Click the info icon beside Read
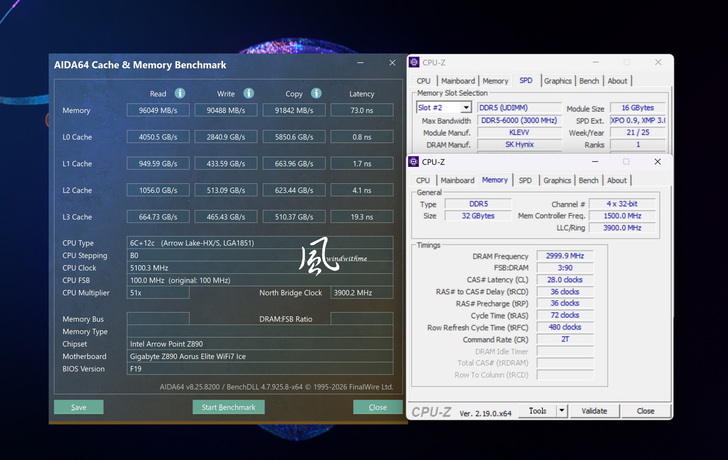Image resolution: width=728 pixels, height=460 pixels. tap(181, 94)
